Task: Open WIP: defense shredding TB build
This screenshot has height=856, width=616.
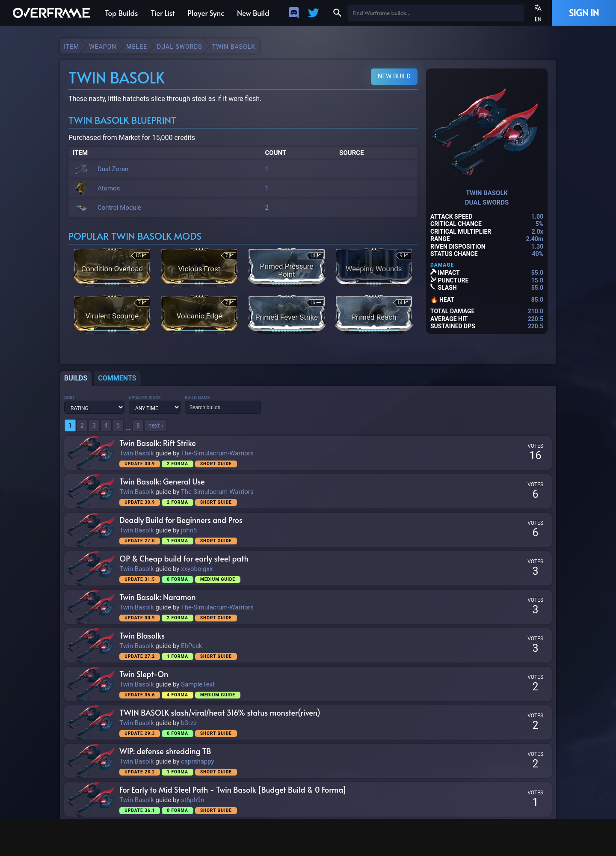Action: [x=165, y=752]
